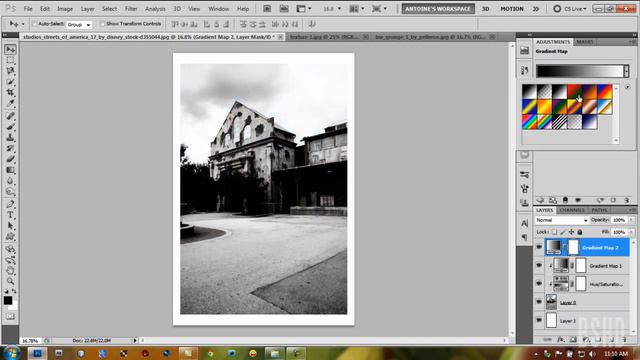
Task: Select the Zoom tool in toolbox
Action: coord(10,281)
